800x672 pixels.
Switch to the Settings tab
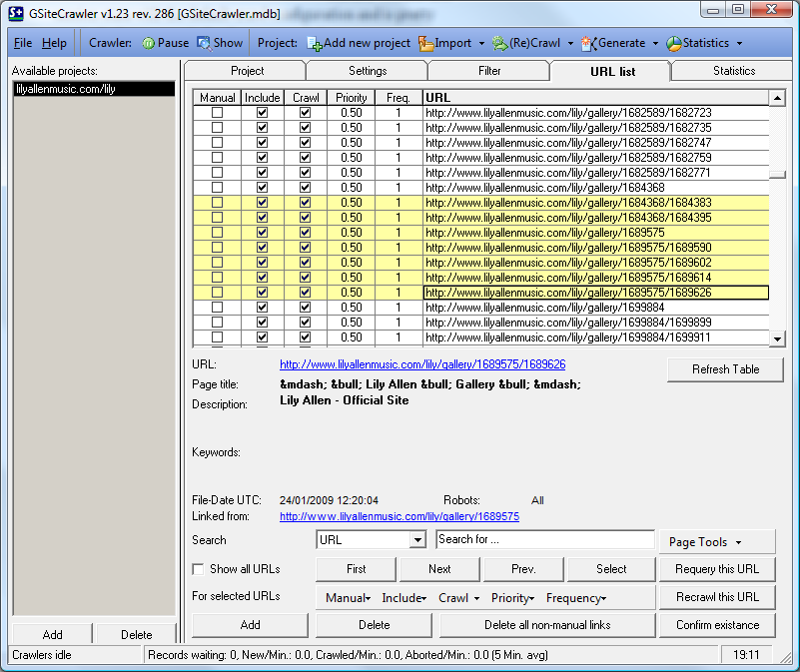pyautogui.click(x=368, y=71)
